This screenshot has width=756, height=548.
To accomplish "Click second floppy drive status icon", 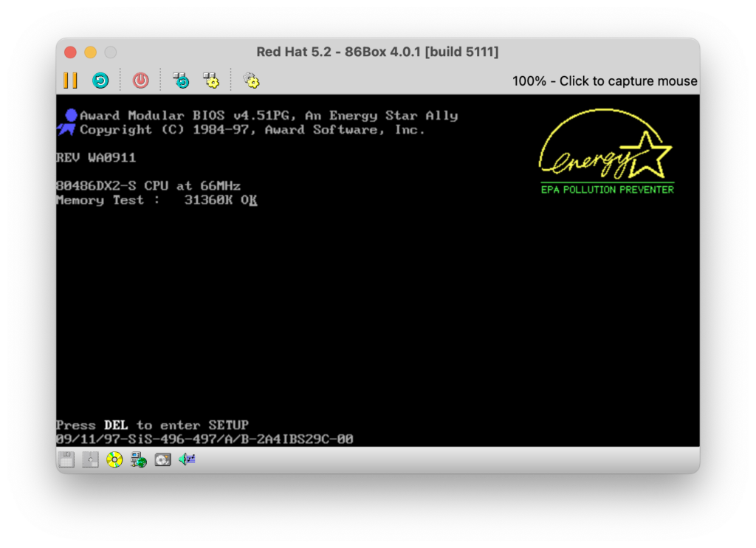I will [90, 459].
